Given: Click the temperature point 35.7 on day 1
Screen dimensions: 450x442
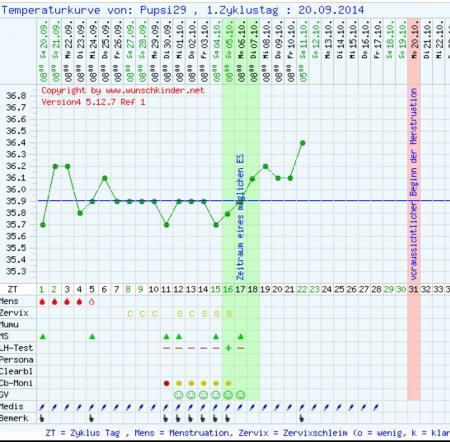Looking at the screenshot, I should (x=43, y=225).
